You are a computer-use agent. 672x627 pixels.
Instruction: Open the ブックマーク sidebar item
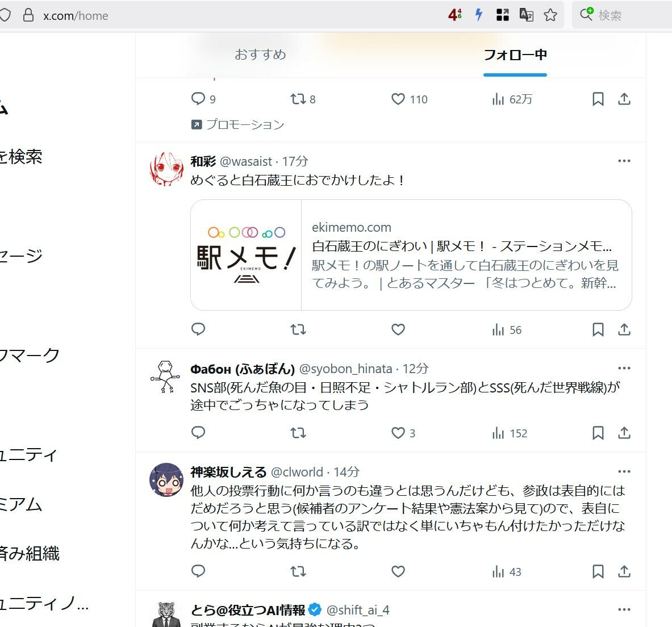click(x=29, y=356)
